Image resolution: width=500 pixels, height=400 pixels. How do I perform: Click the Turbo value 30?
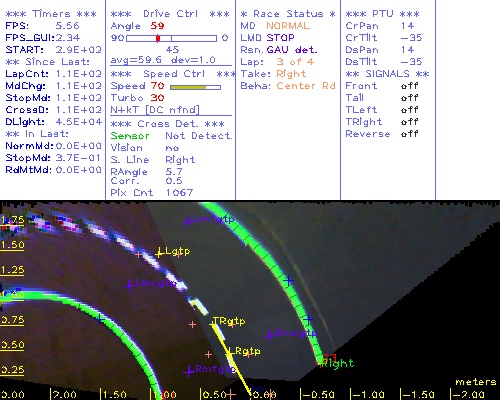[x=157, y=98]
